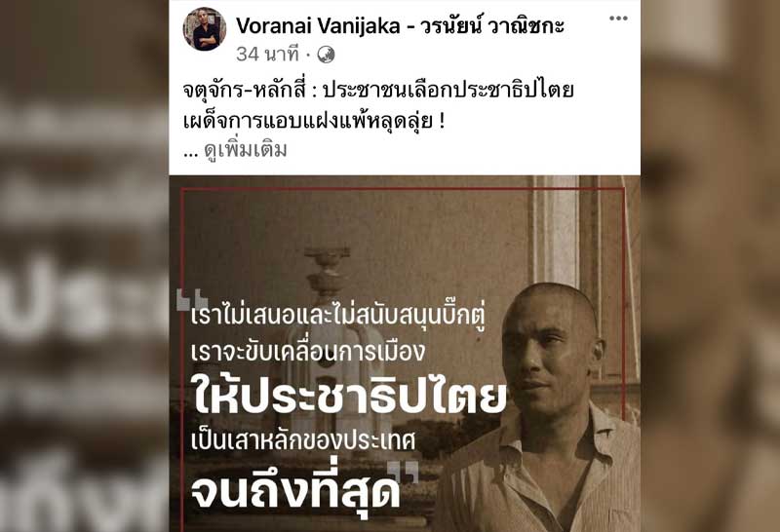Click the quote line "เราไม่เสนอและไม่สนับสนุนบิ๊กตู่"
Viewport: 780px width, 532px height.
point(337,316)
